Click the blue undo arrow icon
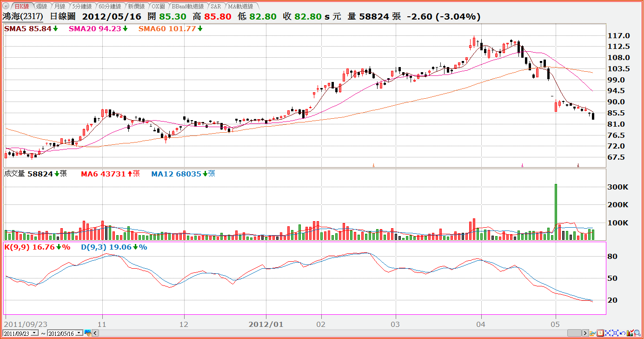The image size is (644, 339). 623,333
